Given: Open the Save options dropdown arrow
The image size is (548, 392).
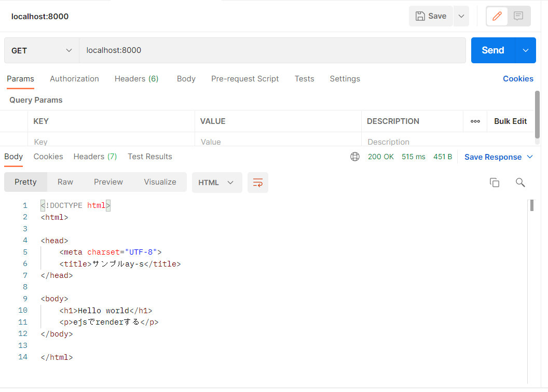Looking at the screenshot, I should 461,16.
